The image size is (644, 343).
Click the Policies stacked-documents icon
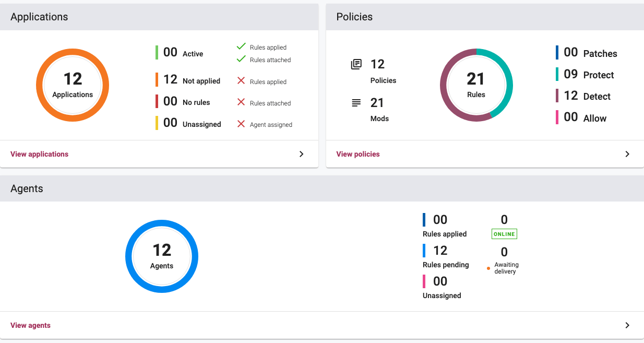[x=356, y=64]
